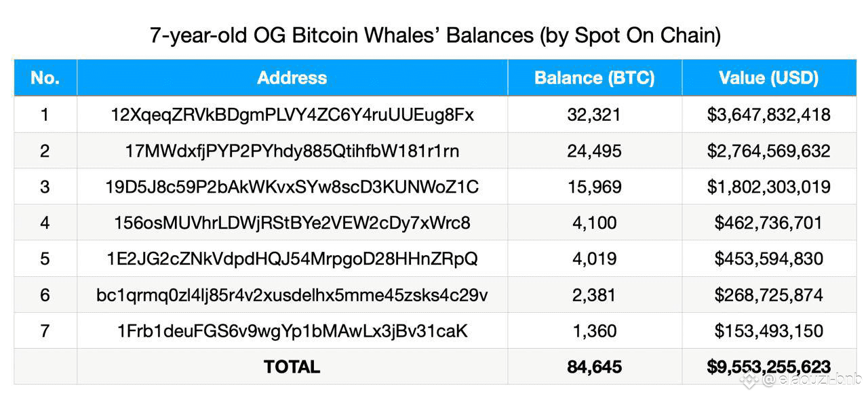This screenshot has height=397, width=868.
Task: Click the 'No.' column header
Action: pos(45,77)
